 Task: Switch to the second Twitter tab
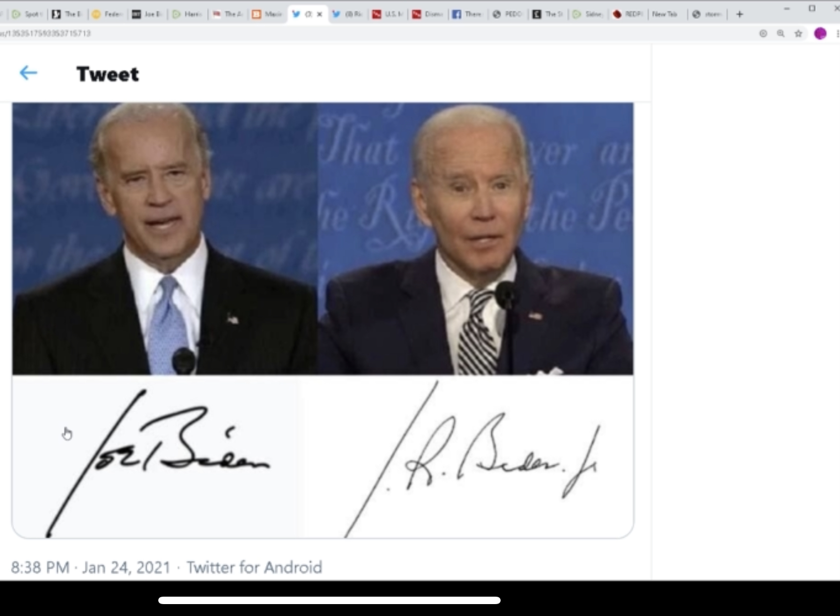click(x=346, y=14)
